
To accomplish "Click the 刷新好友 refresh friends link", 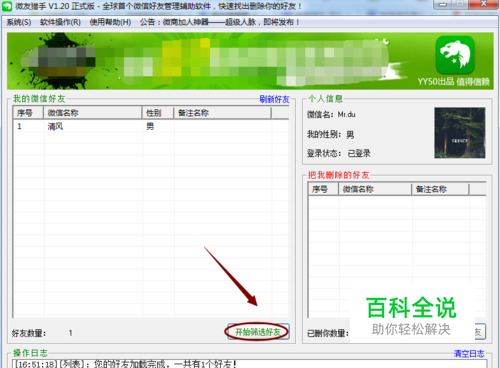I will coord(275,99).
